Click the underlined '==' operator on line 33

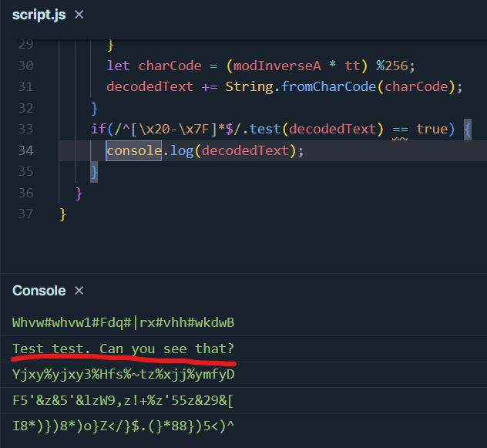tap(400, 130)
